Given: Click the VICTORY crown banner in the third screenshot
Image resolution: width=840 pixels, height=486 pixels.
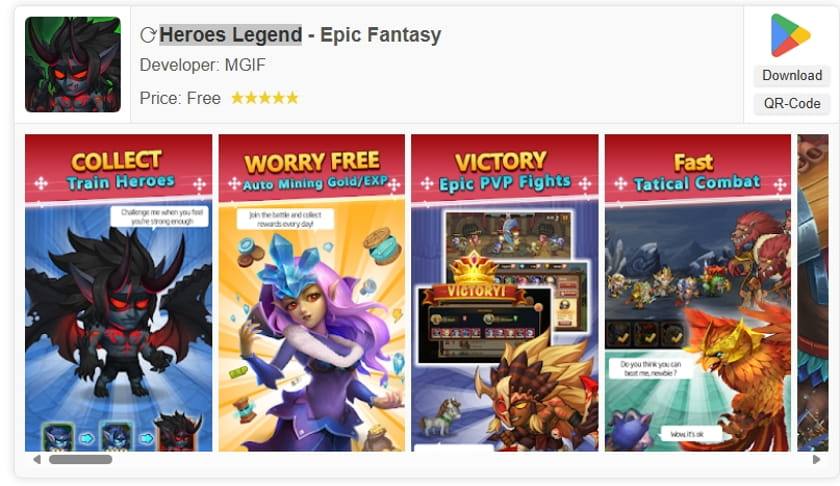Looking at the screenshot, I should coord(472,282).
